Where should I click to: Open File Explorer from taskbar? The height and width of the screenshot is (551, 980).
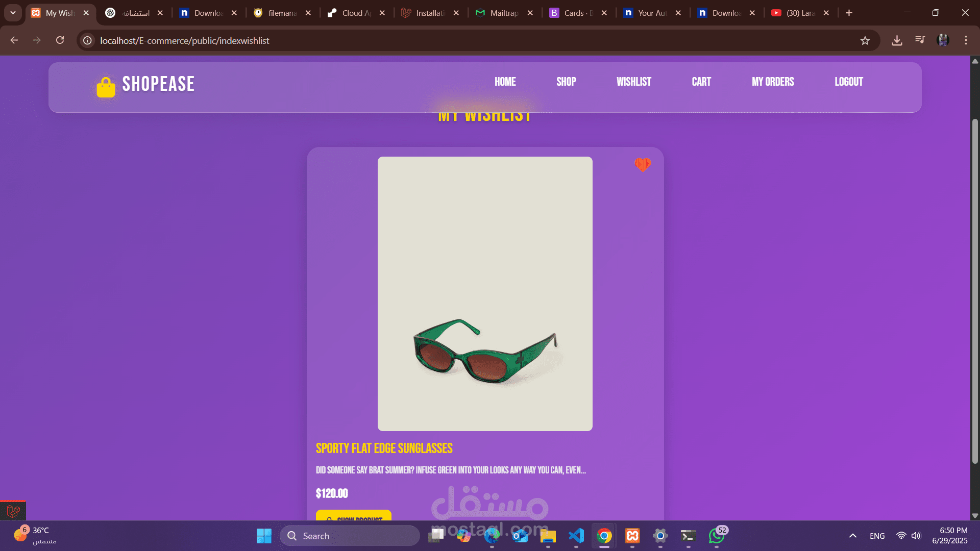tap(548, 536)
